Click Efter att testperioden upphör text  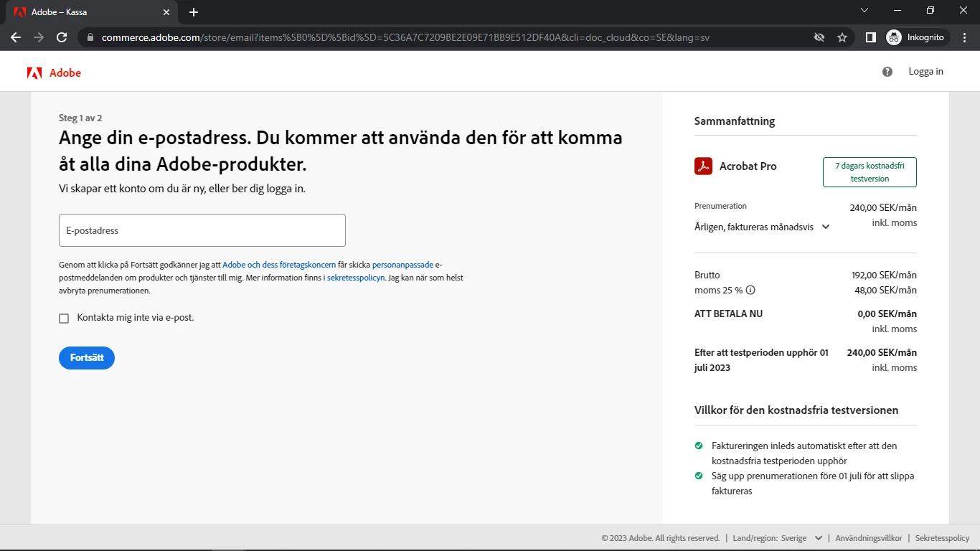[x=761, y=360]
